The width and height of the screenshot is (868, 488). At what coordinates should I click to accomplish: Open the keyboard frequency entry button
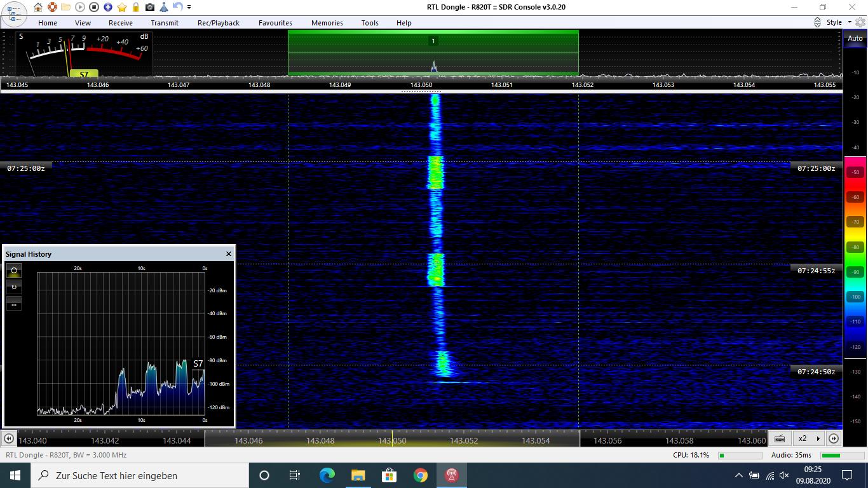[780, 438]
